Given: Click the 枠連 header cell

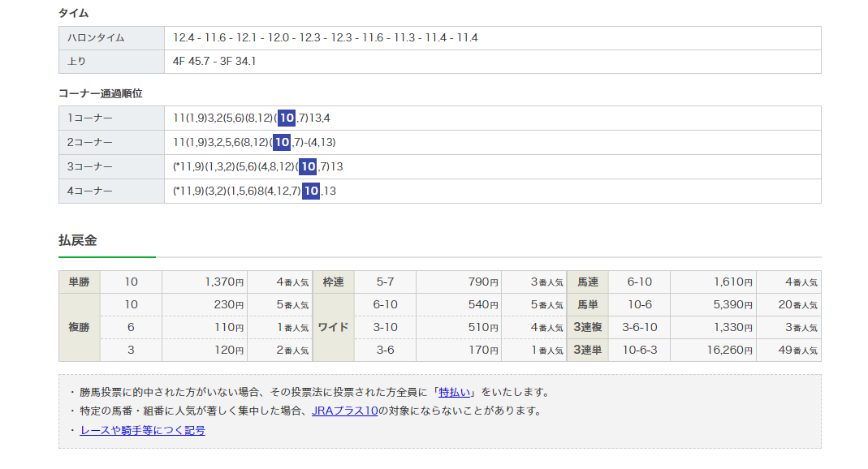Looking at the screenshot, I should [x=333, y=282].
